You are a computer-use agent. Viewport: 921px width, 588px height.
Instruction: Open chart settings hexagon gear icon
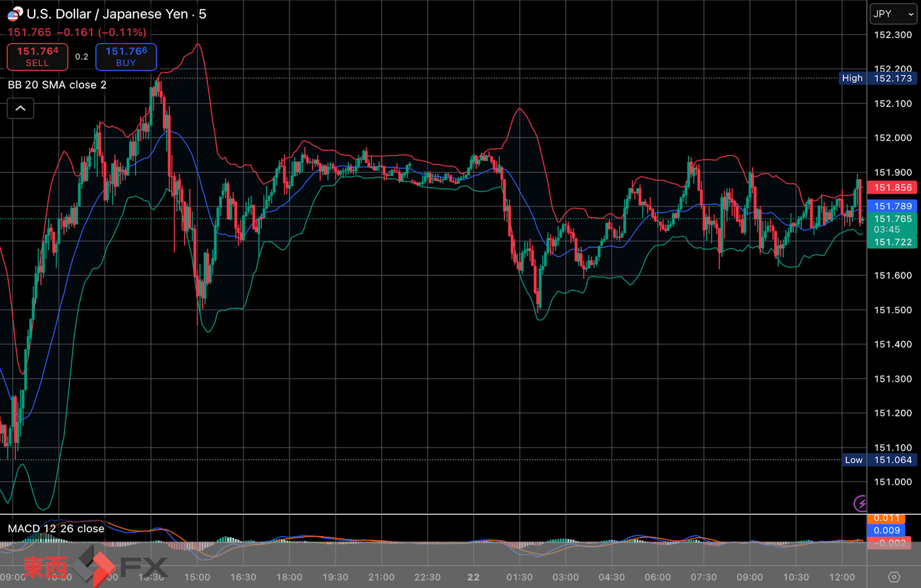click(x=894, y=577)
